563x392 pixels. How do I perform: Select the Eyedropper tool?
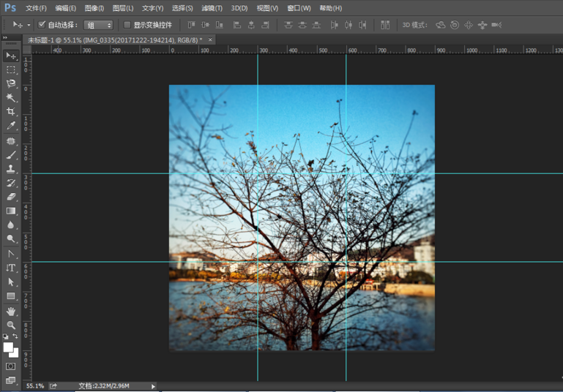(11, 126)
